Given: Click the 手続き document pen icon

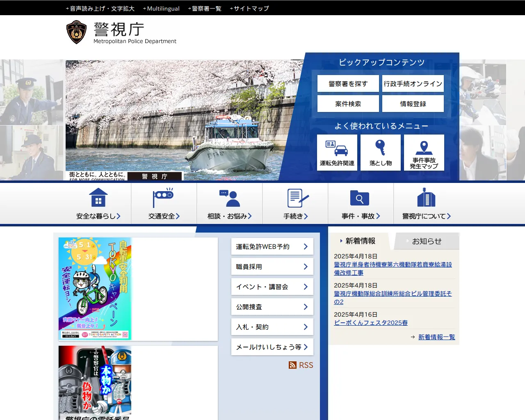Looking at the screenshot, I should pyautogui.click(x=295, y=198).
